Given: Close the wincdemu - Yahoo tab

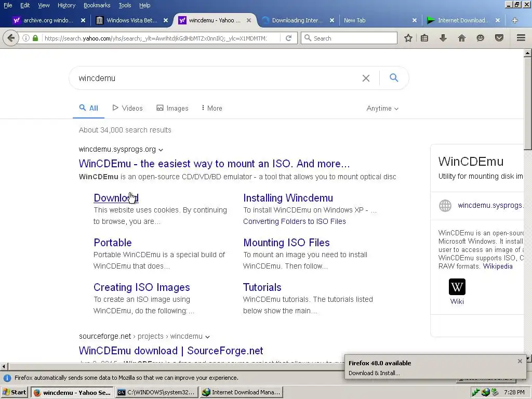Looking at the screenshot, I should point(249,20).
